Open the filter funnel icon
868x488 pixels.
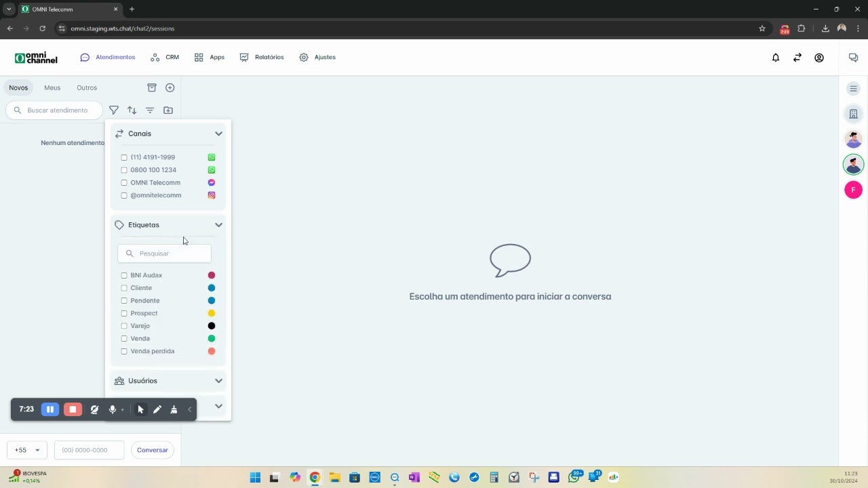[x=114, y=110]
